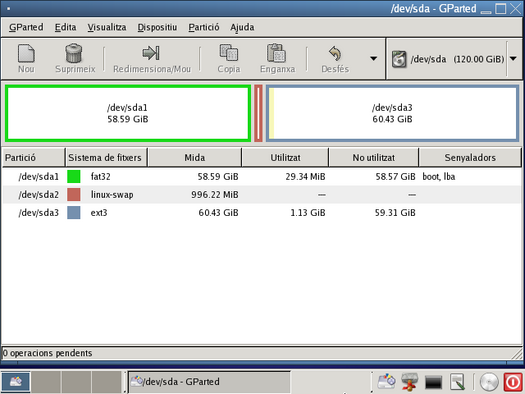The width and height of the screenshot is (525, 394).
Task: Click the green fat32 color swatch
Action: click(x=74, y=176)
